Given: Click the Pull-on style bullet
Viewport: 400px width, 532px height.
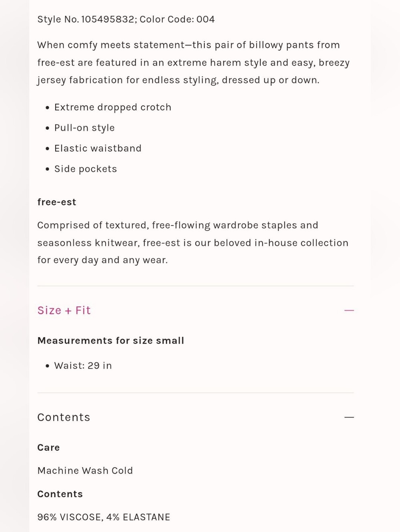Looking at the screenshot, I should [x=84, y=128].
